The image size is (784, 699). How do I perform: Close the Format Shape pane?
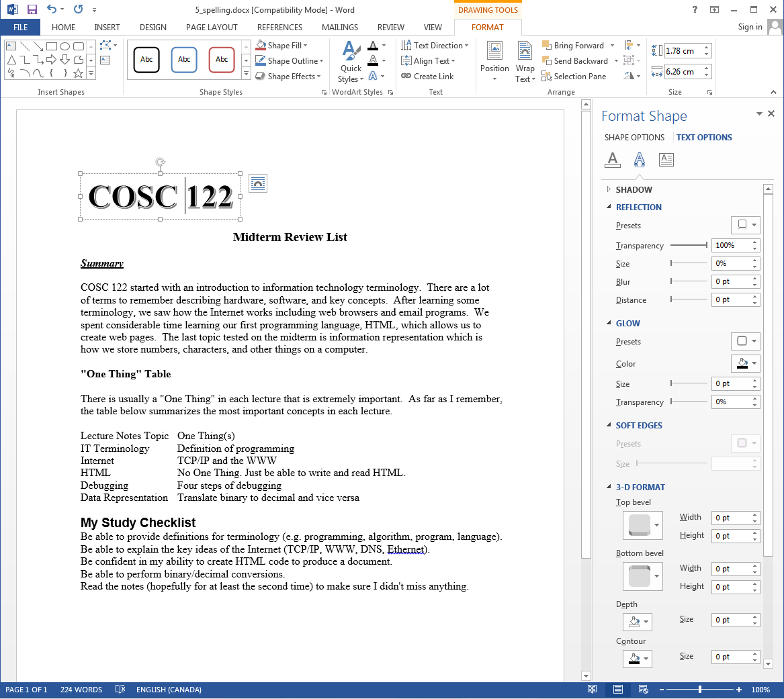pyautogui.click(x=771, y=114)
